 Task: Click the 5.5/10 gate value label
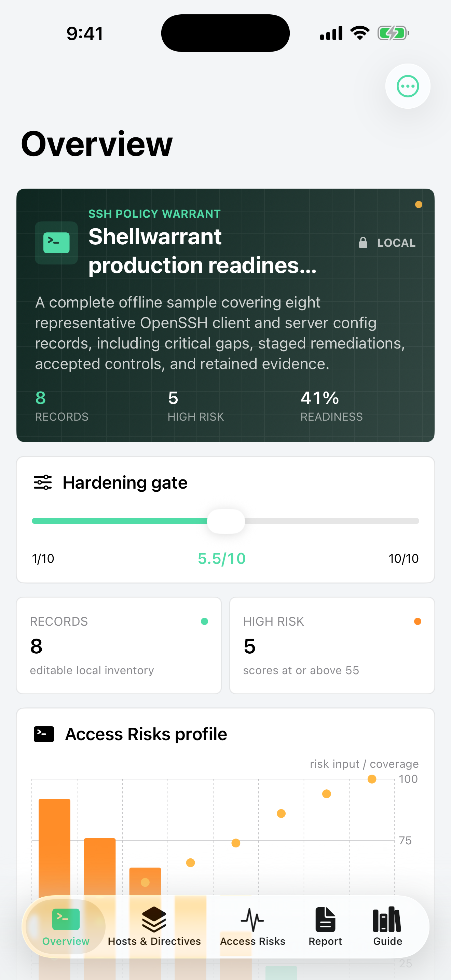pos(222,558)
